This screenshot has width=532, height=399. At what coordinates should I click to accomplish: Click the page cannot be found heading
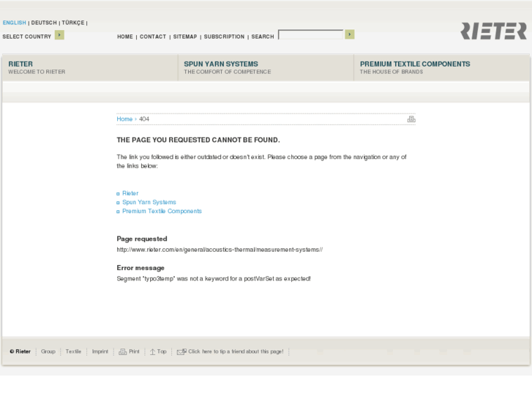pos(198,140)
